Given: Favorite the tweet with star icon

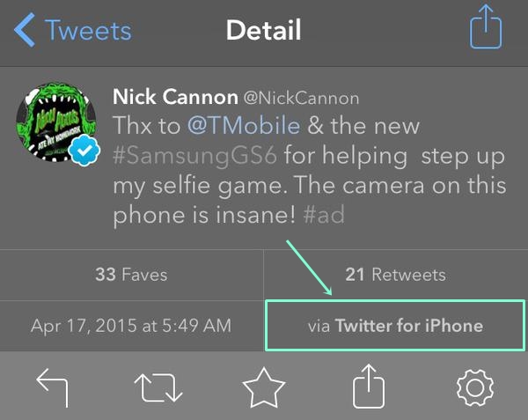Looking at the screenshot, I should point(264,387).
